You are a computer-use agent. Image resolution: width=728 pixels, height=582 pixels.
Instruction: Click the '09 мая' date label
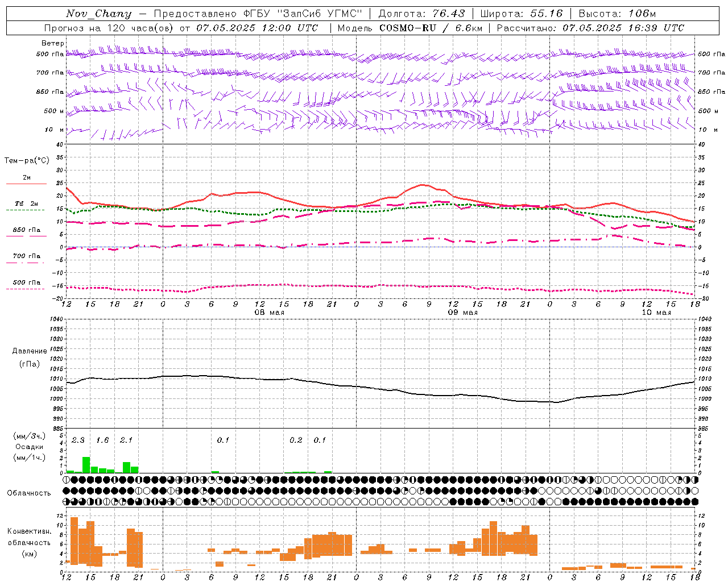pyautogui.click(x=462, y=313)
